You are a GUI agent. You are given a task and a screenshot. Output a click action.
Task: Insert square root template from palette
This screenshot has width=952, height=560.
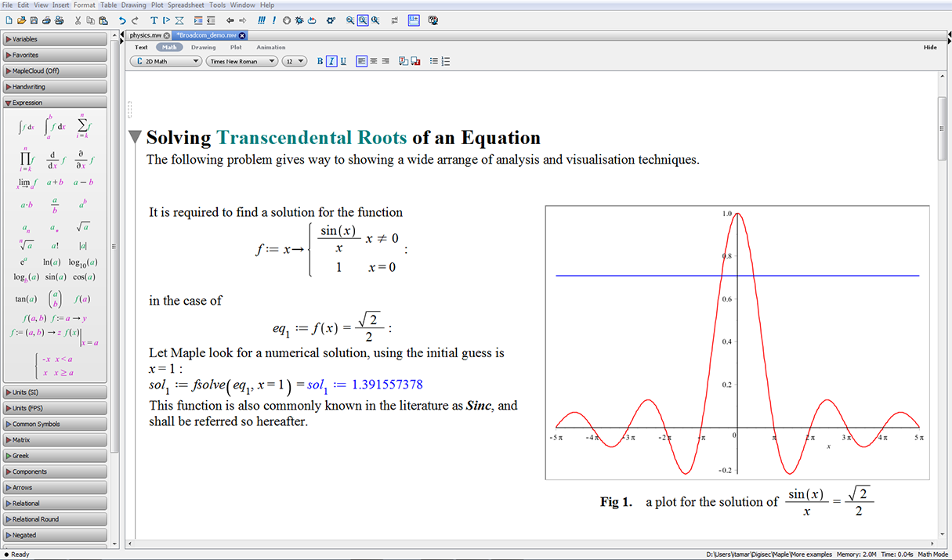click(x=83, y=227)
